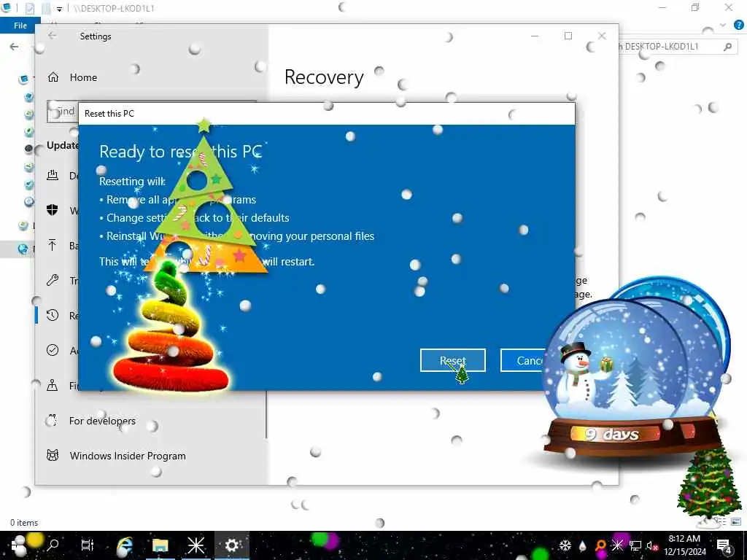Click the muted volume tray icon
This screenshot has width=747, height=560.
click(652, 545)
